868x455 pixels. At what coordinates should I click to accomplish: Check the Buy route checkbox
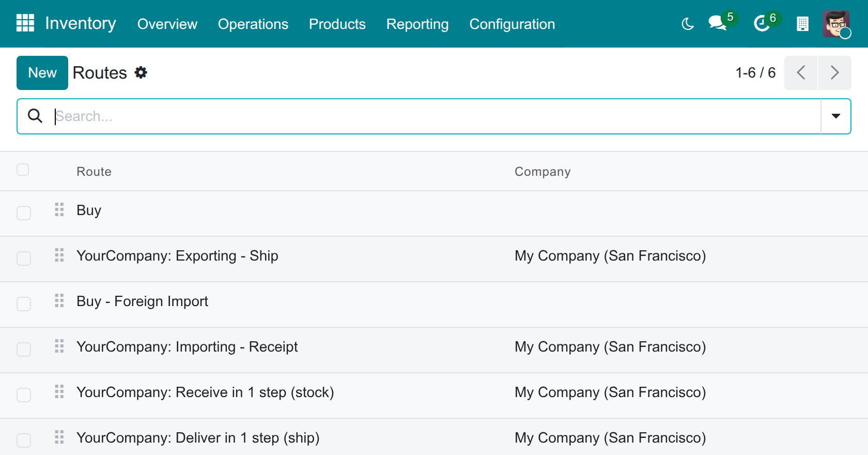click(x=24, y=213)
